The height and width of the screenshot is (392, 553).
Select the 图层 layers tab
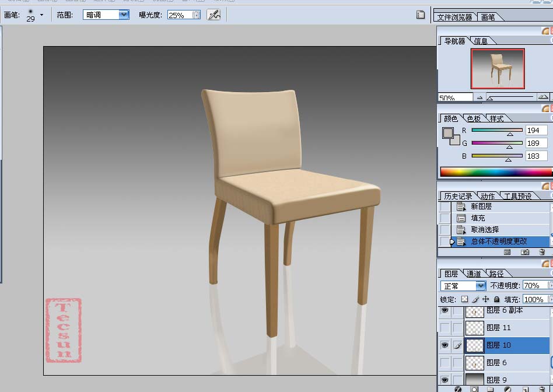(451, 274)
